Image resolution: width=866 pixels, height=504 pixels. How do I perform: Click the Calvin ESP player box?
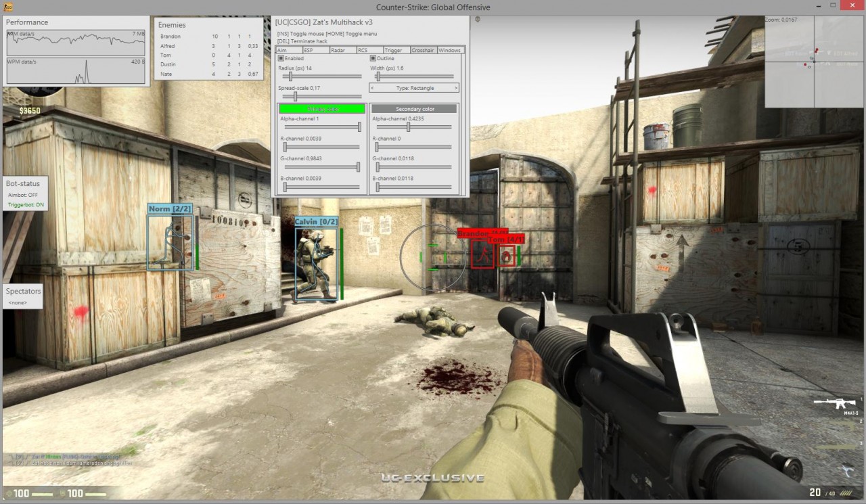coord(316,264)
